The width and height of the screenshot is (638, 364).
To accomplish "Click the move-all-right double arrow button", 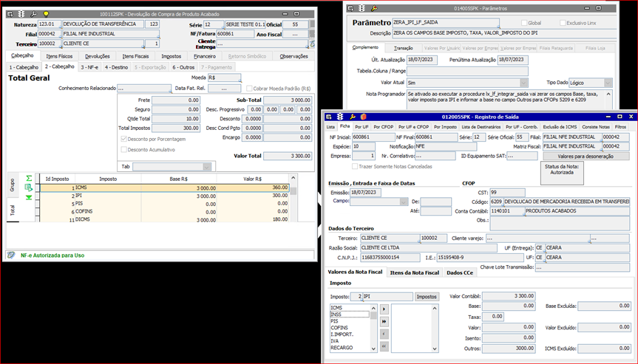I will tap(384, 321).
